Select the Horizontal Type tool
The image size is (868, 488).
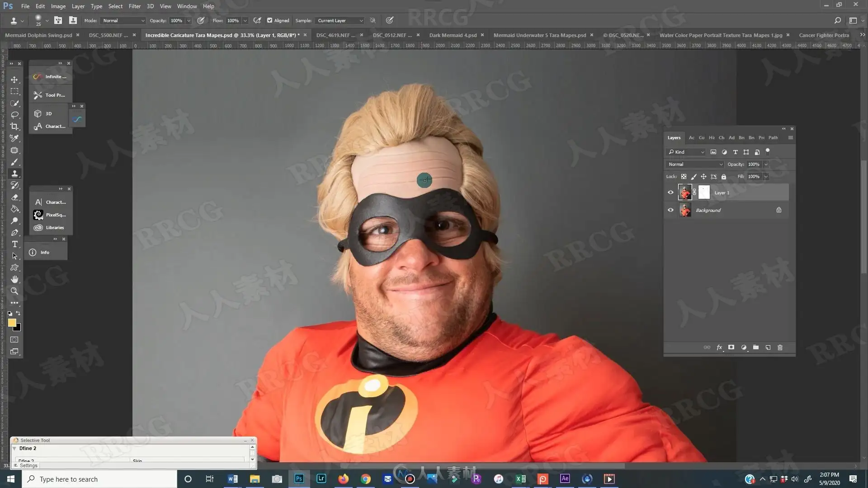(x=14, y=244)
